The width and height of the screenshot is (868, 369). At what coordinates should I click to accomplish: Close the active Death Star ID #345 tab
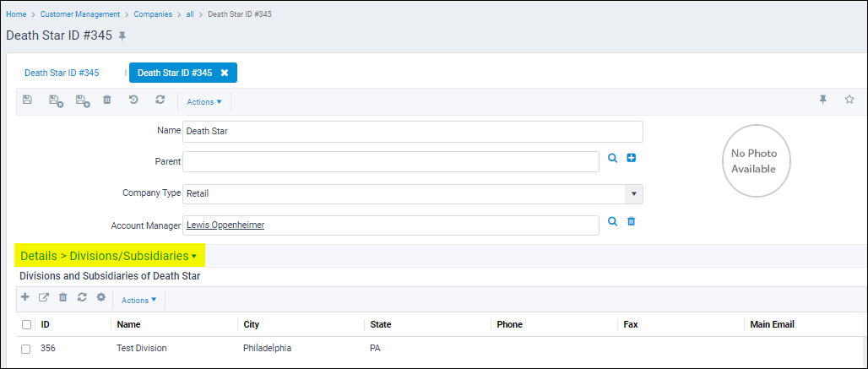(225, 73)
